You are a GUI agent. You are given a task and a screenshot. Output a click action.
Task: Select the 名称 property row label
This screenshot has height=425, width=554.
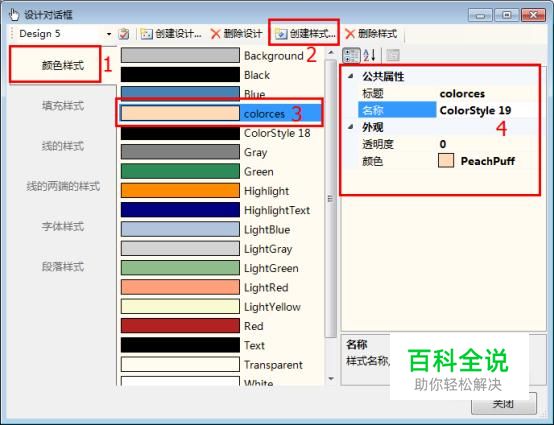[397, 110]
